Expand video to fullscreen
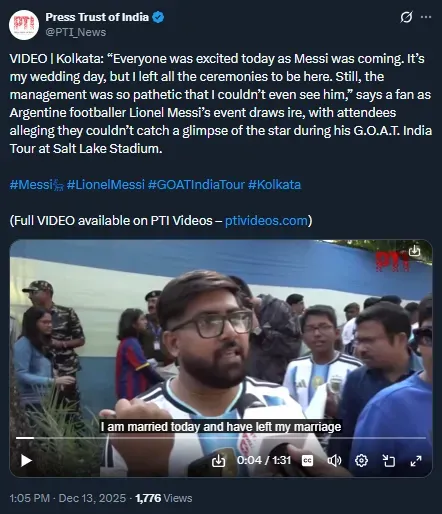The width and height of the screenshot is (442, 514). coord(416,461)
